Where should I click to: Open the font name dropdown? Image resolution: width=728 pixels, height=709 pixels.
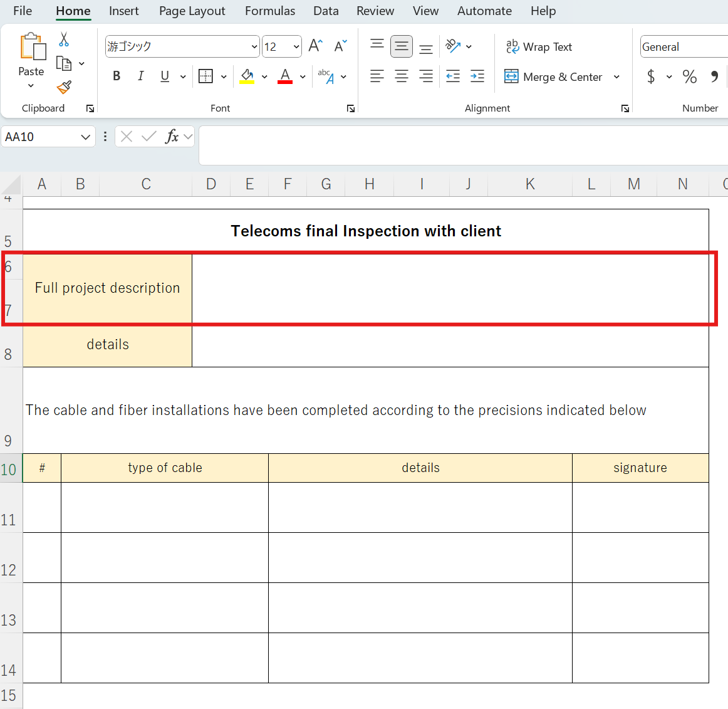pos(254,47)
